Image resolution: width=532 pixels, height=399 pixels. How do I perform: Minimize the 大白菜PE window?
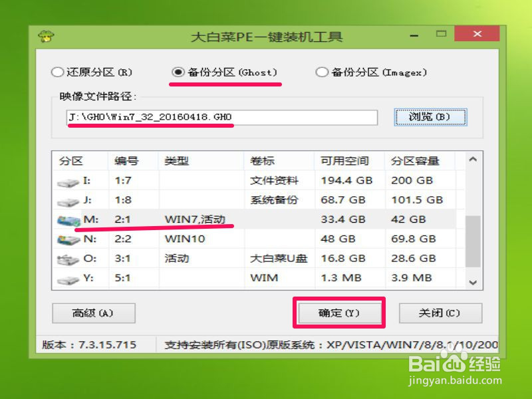point(414,35)
